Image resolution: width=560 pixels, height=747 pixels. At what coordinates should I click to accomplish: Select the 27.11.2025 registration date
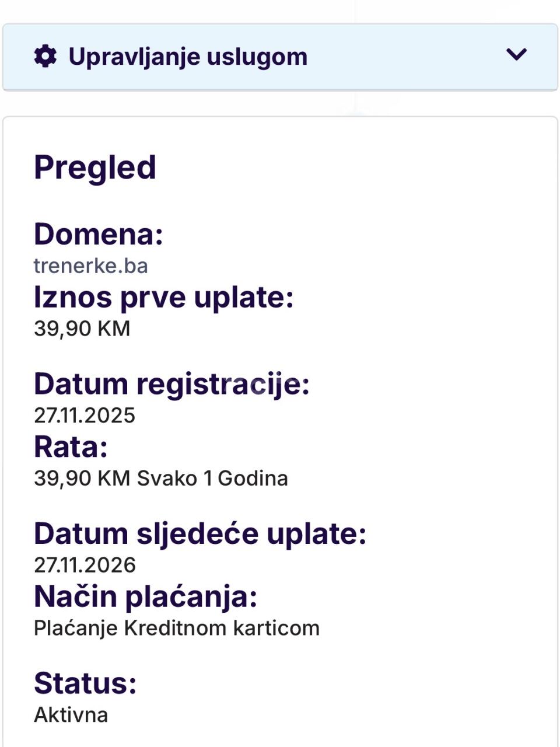coord(85,416)
